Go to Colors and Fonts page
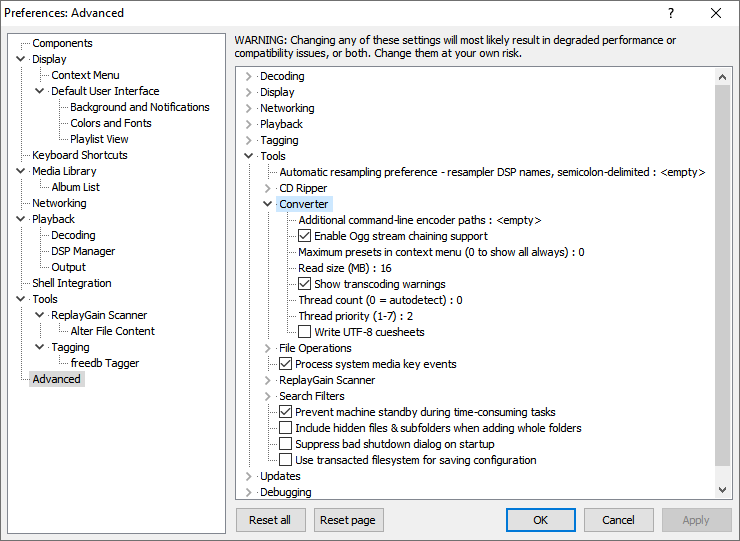The image size is (740, 541). point(110,123)
